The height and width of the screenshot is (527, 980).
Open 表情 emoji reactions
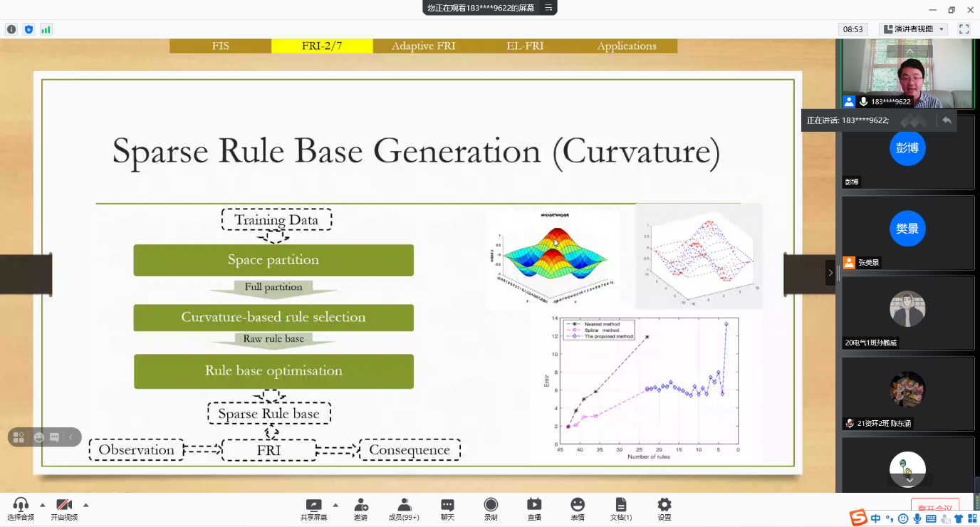click(x=578, y=508)
